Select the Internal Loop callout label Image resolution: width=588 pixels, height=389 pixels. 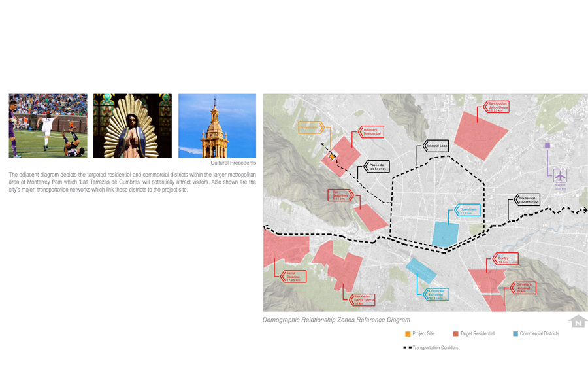436,146
